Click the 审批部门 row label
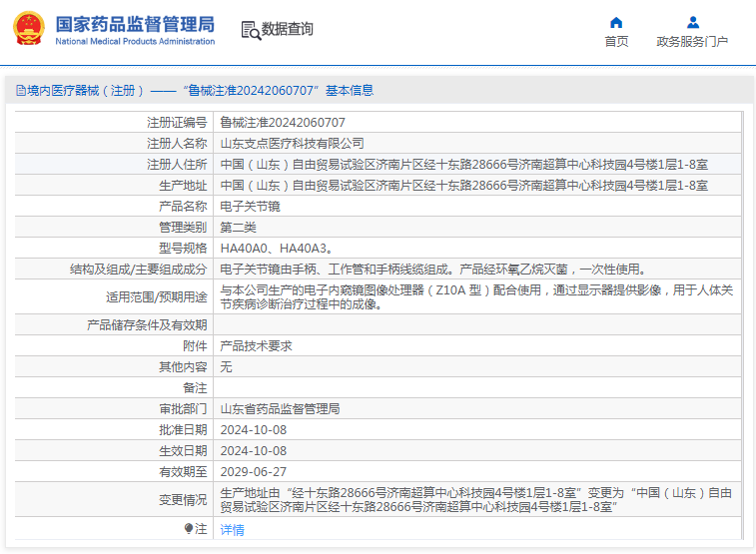 coord(183,409)
